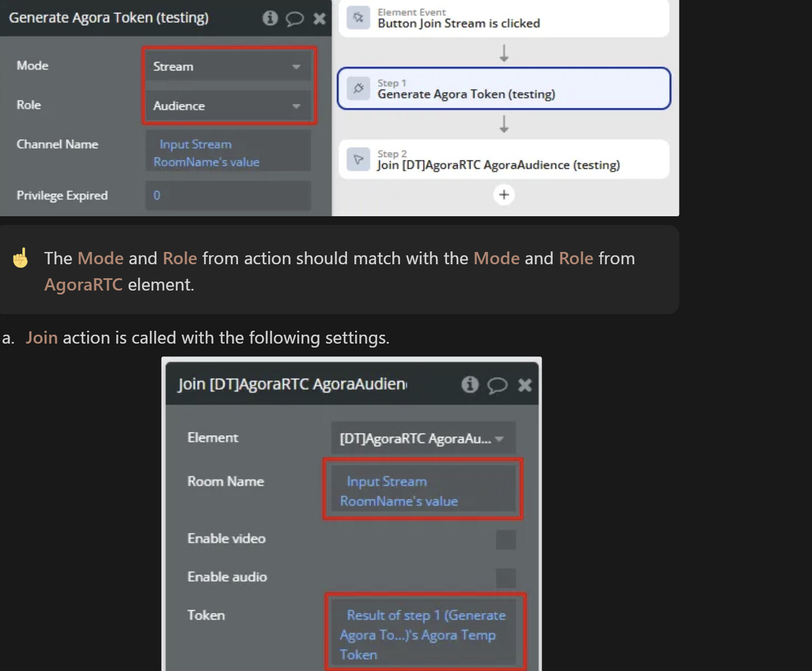The image size is (812, 671).
Task: Click the Generate Agora Token (testing) panel title
Action: pos(109,17)
